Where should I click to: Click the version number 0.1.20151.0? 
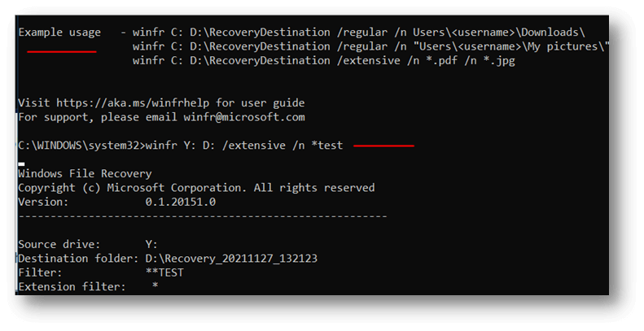180,202
